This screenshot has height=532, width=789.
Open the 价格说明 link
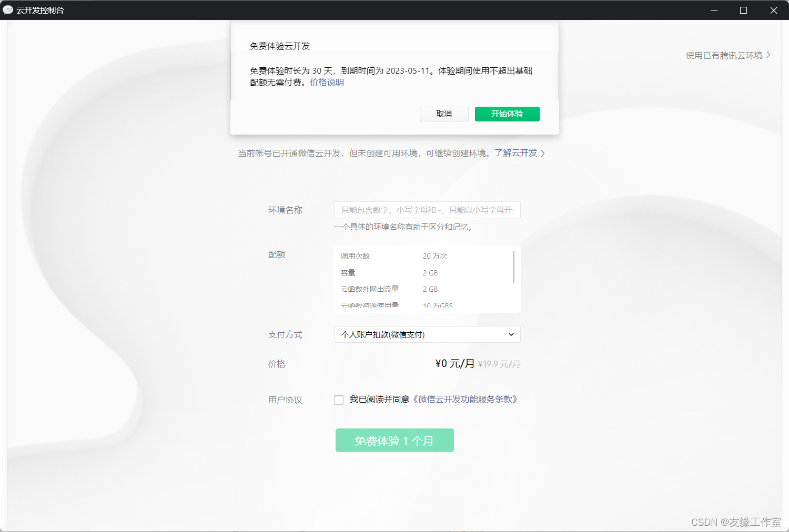327,83
